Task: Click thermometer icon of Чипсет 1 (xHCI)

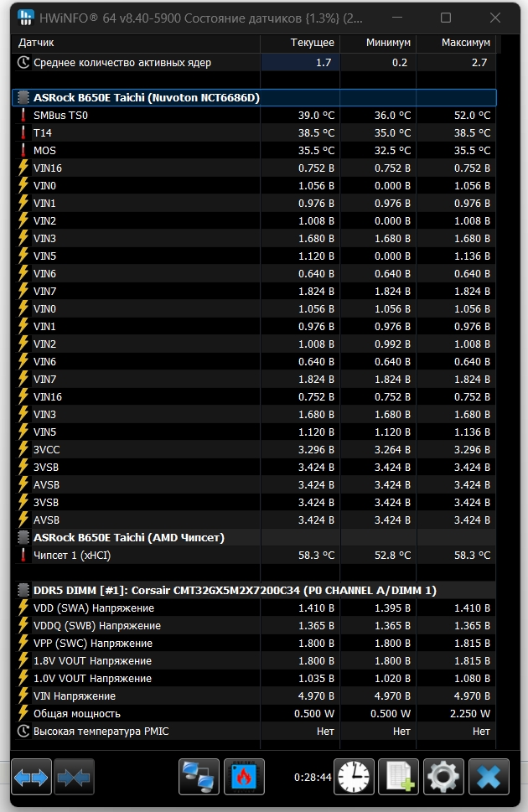Action: (23, 555)
